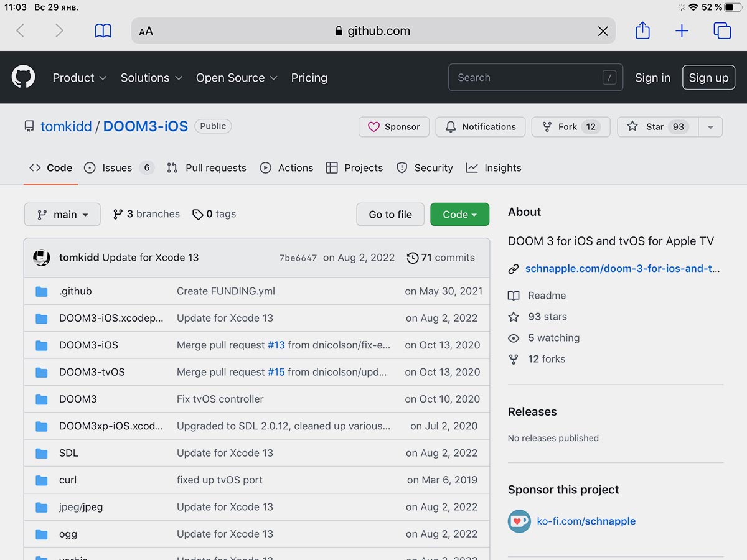Click the Safari share icon
Screen dimensions: 747x560
642,30
